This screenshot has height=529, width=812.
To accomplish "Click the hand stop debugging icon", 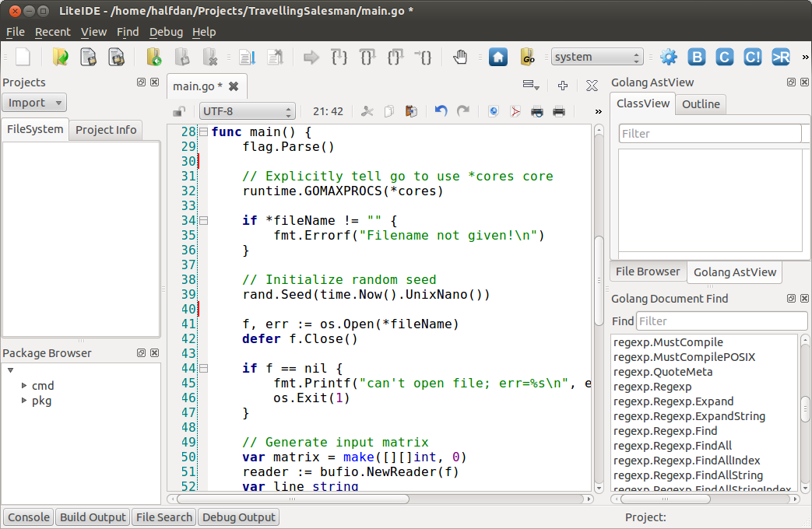I will point(460,57).
